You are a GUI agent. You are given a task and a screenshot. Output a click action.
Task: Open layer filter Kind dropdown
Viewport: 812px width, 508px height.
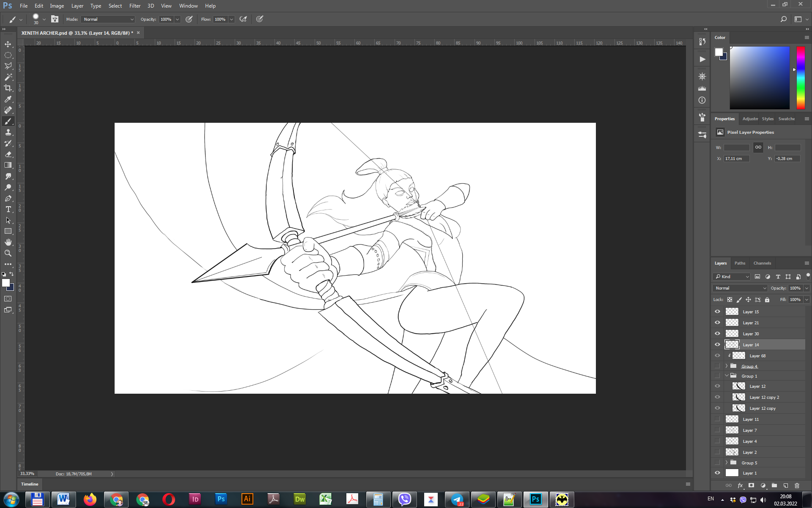tap(732, 276)
